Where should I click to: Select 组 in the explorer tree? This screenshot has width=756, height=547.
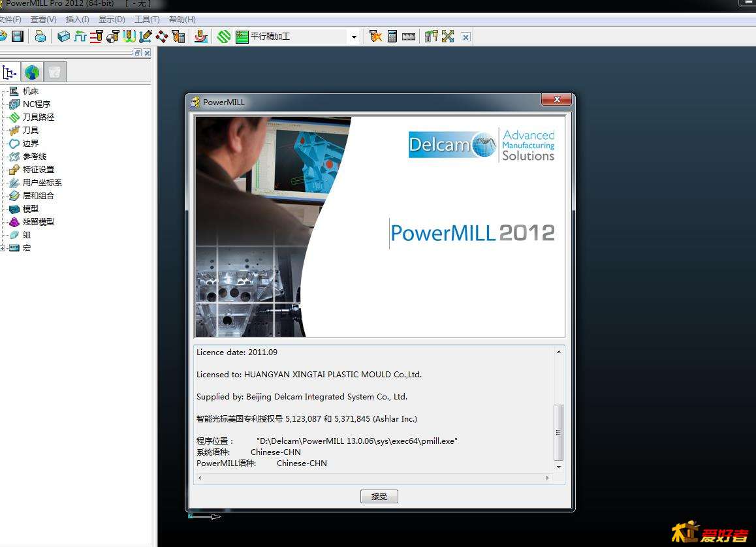[27, 235]
